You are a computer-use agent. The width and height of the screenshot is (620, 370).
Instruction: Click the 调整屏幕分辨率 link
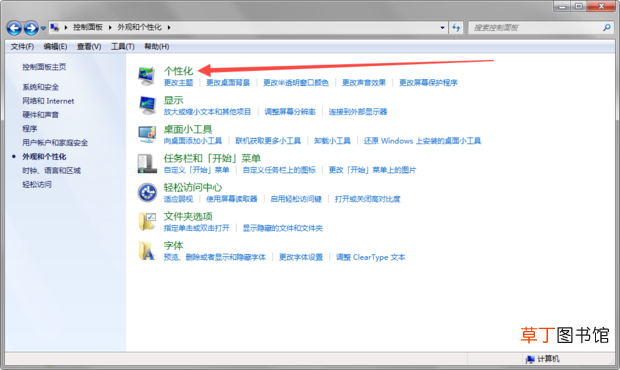click(290, 112)
